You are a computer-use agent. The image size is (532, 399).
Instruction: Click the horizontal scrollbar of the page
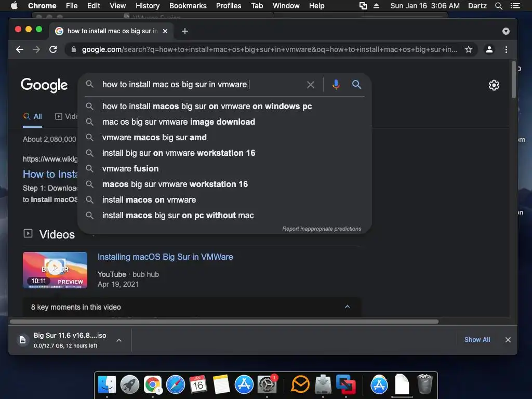coord(224,321)
